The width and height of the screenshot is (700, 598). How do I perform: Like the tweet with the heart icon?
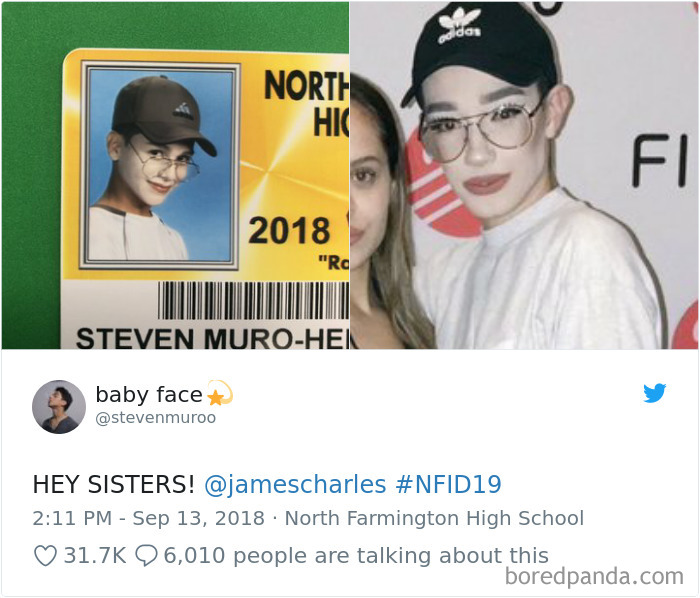click(45, 556)
